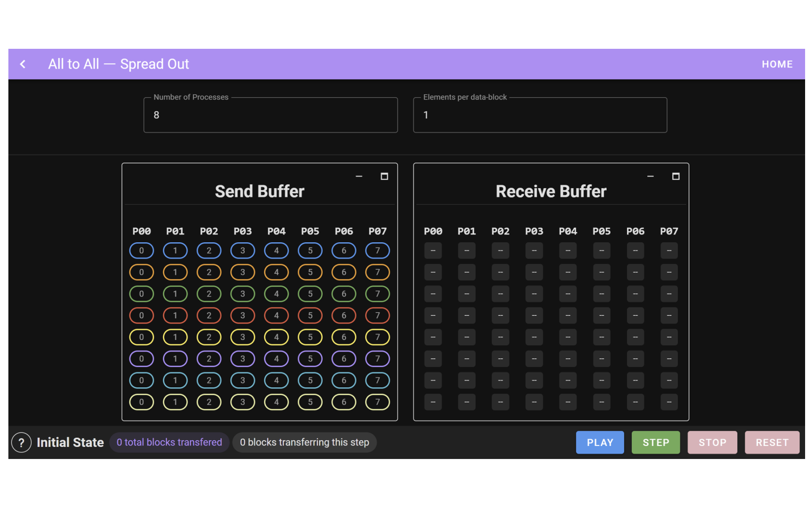
Task: Open the help question mark icon
Action: click(x=21, y=443)
